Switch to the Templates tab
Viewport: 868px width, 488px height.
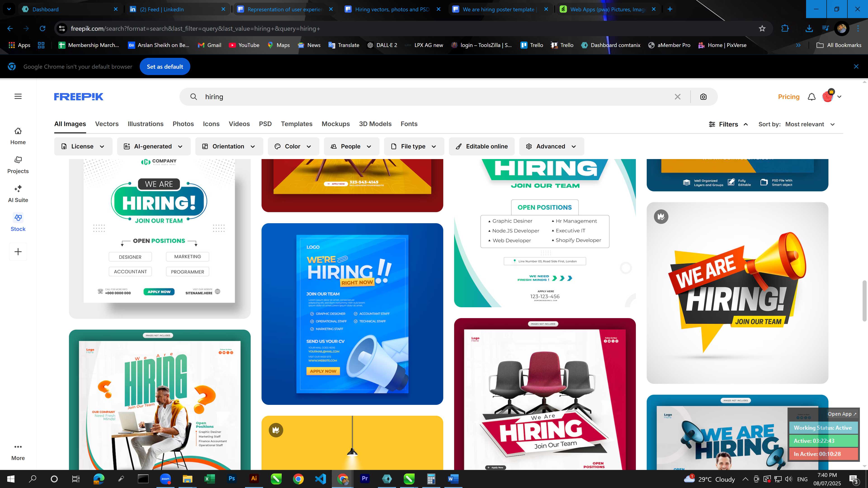click(x=297, y=124)
